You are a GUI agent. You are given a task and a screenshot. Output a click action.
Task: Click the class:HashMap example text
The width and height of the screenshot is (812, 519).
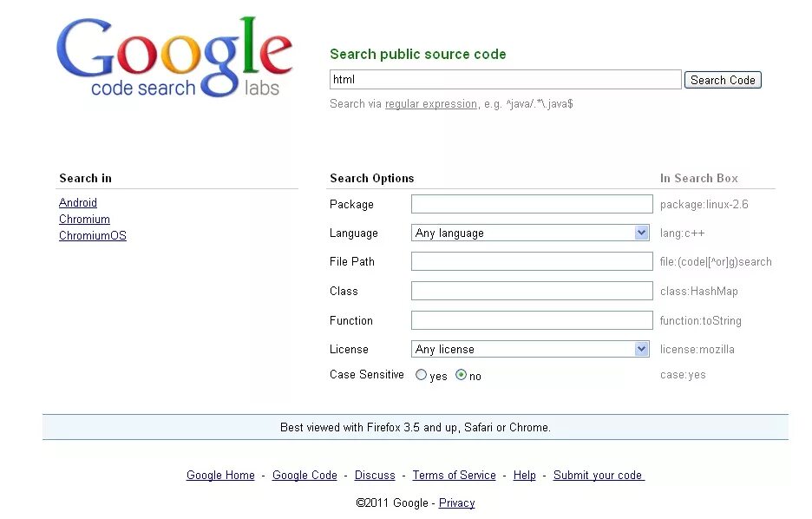tap(699, 291)
